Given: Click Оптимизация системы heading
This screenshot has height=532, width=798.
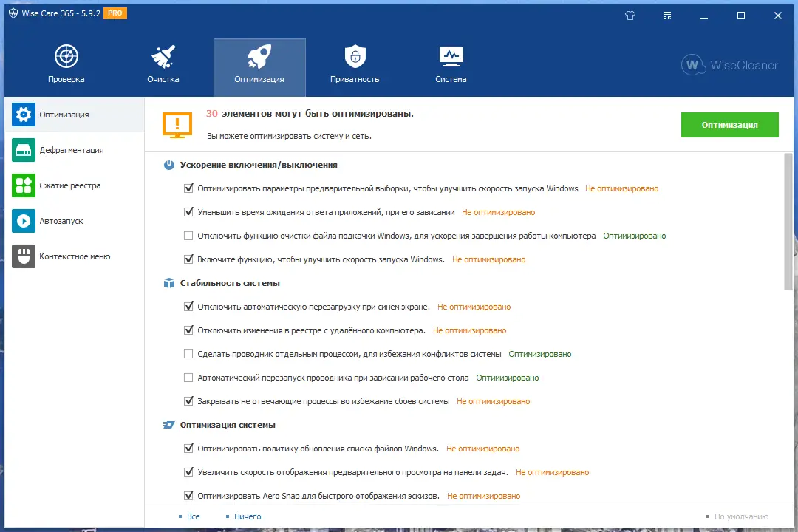Looking at the screenshot, I should 228,425.
